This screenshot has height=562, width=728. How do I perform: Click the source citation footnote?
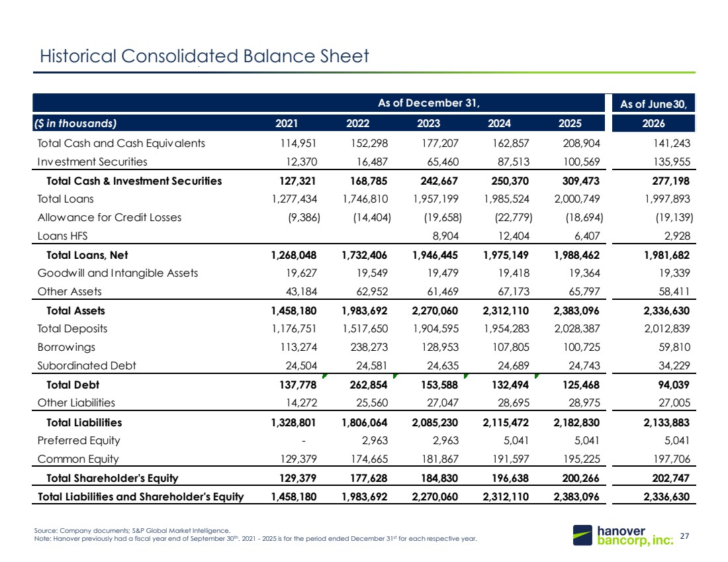pyautogui.click(x=132, y=531)
